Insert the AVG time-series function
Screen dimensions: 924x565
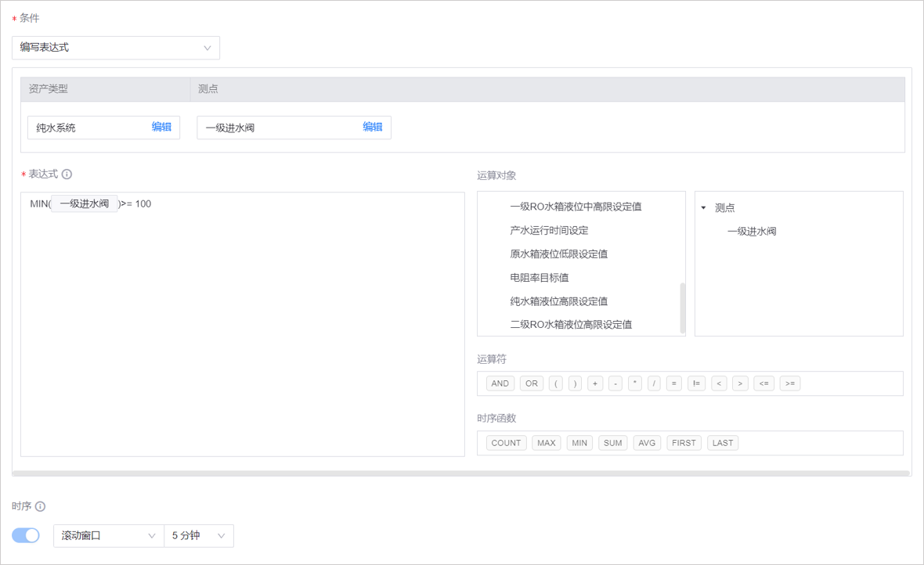pyautogui.click(x=647, y=443)
